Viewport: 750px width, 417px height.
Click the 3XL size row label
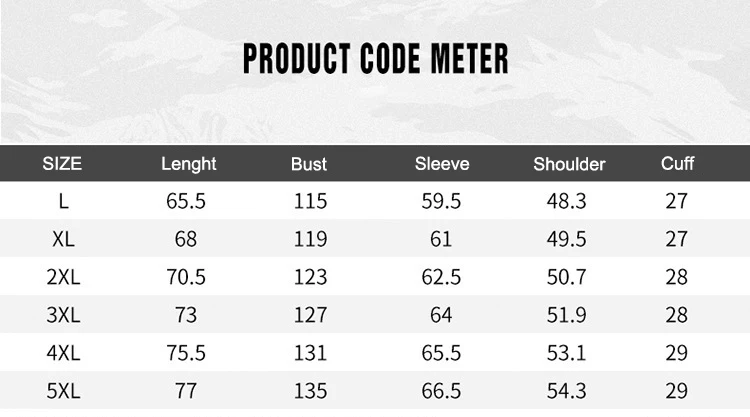[64, 315]
